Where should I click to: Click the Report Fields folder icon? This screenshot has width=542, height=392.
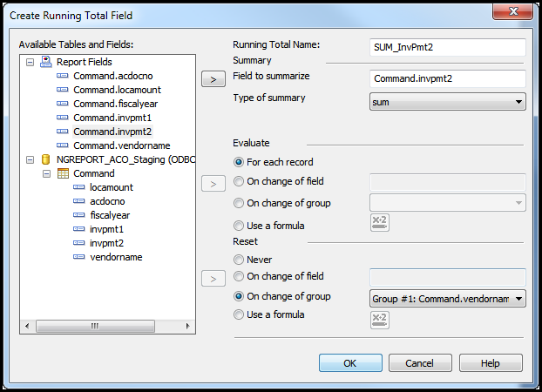point(45,62)
